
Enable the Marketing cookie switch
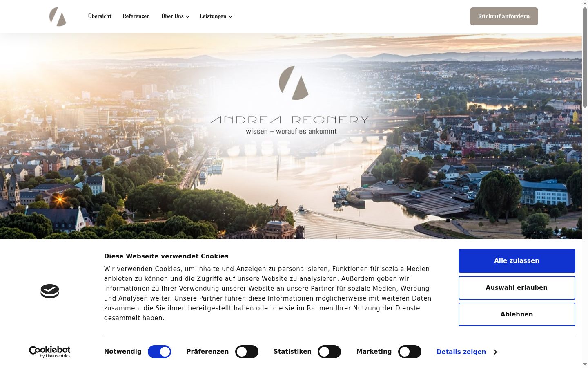410,352
